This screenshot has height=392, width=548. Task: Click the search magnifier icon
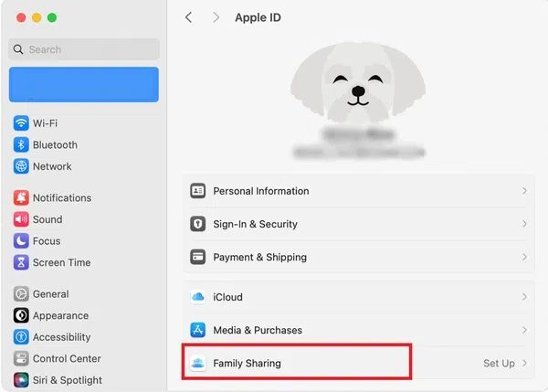point(18,49)
